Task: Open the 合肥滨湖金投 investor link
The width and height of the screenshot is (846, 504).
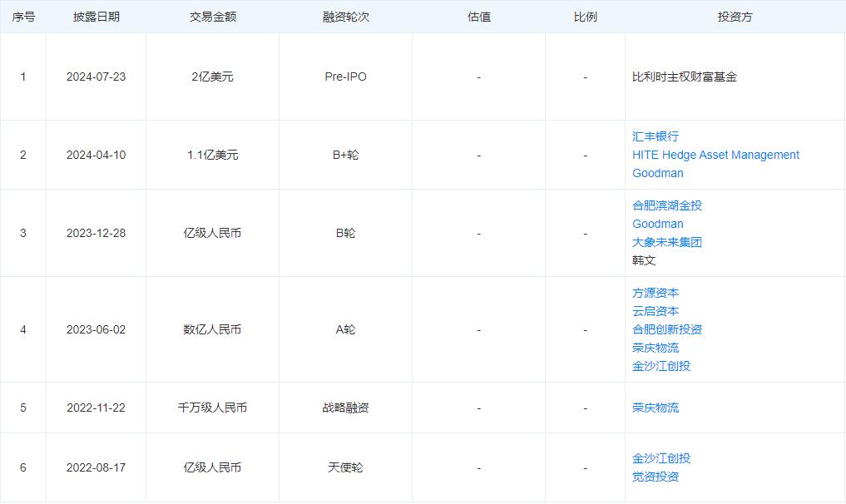Action: pyautogui.click(x=667, y=205)
